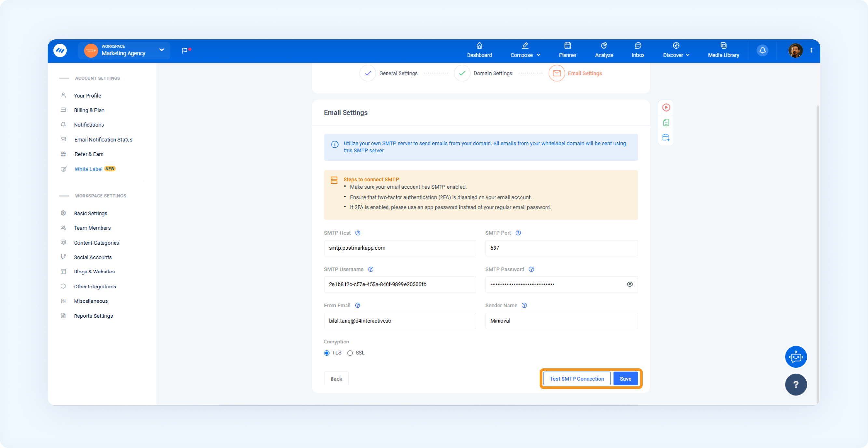Screen dimensions: 868x448
Task: Open the notifications bell icon
Action: click(762, 50)
